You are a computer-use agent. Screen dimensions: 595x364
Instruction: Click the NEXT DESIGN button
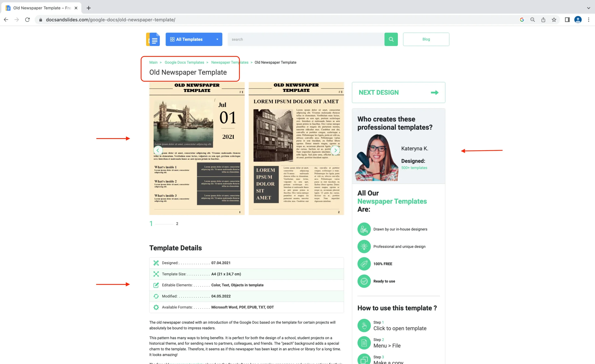[x=398, y=92]
